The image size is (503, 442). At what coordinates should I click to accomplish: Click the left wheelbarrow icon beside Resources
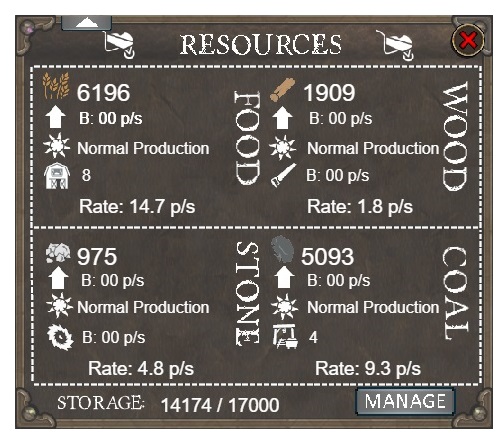119,45
